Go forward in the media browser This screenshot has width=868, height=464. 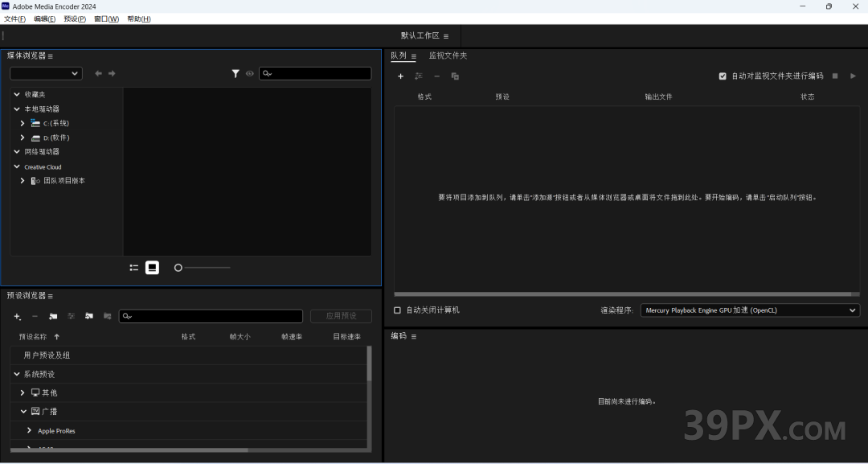pos(112,73)
